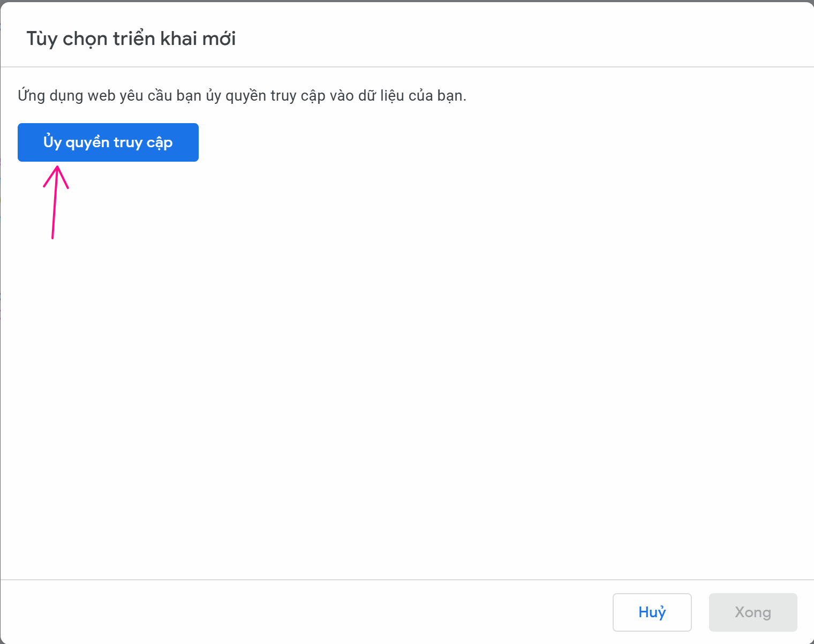Select the "Xong" done button at bottom
Screen dimensions: 814x644
tap(752, 612)
